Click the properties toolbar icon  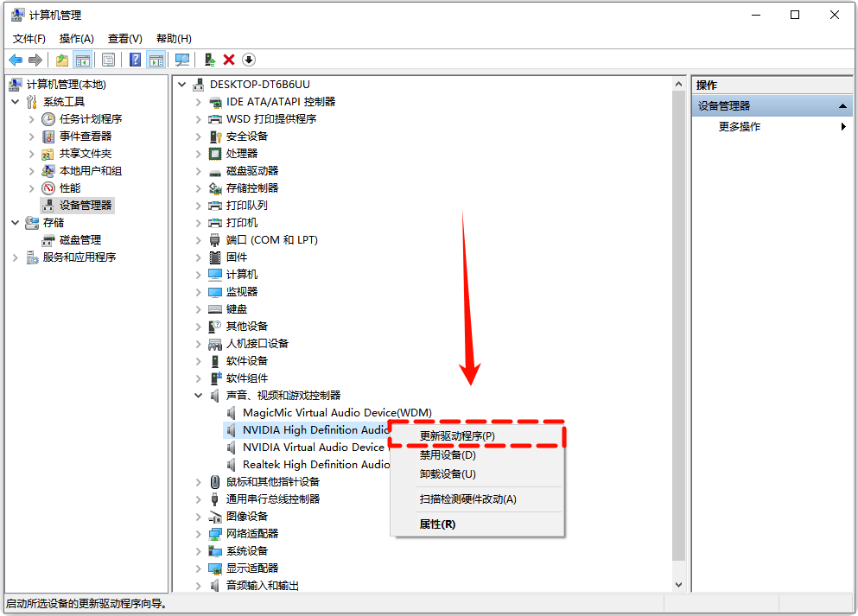(x=108, y=60)
